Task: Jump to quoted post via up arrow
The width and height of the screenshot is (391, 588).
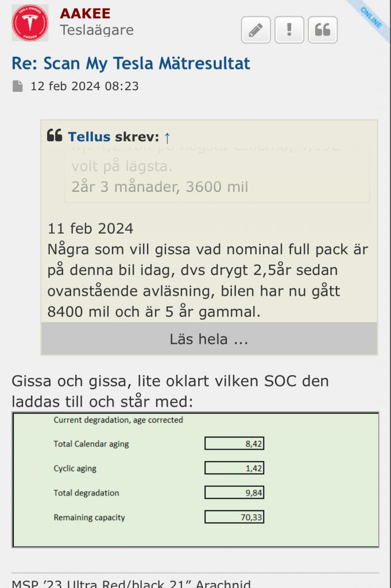Action: pos(167,138)
